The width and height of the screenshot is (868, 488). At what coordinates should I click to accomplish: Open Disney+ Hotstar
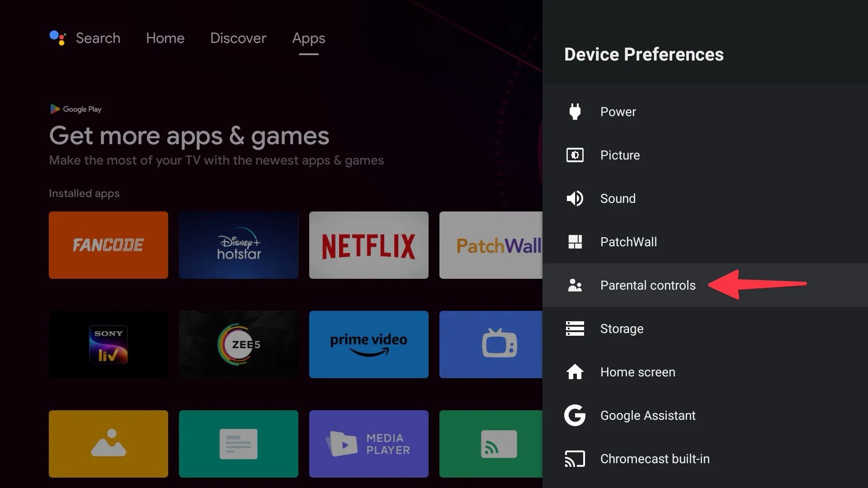coord(238,245)
